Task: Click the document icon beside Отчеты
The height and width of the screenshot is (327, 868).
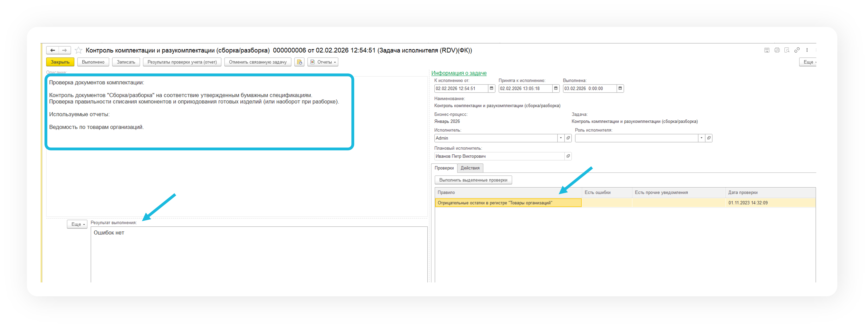Action: pyautogui.click(x=299, y=62)
